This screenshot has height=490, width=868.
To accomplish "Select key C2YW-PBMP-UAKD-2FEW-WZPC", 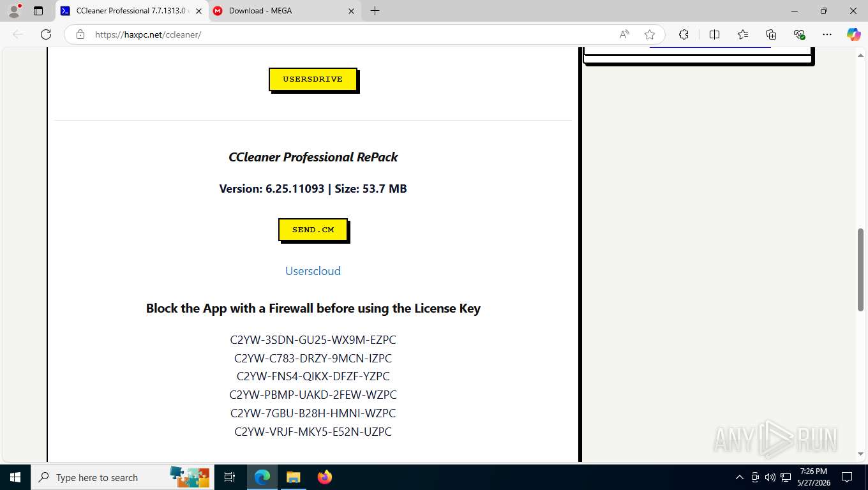I will point(313,395).
